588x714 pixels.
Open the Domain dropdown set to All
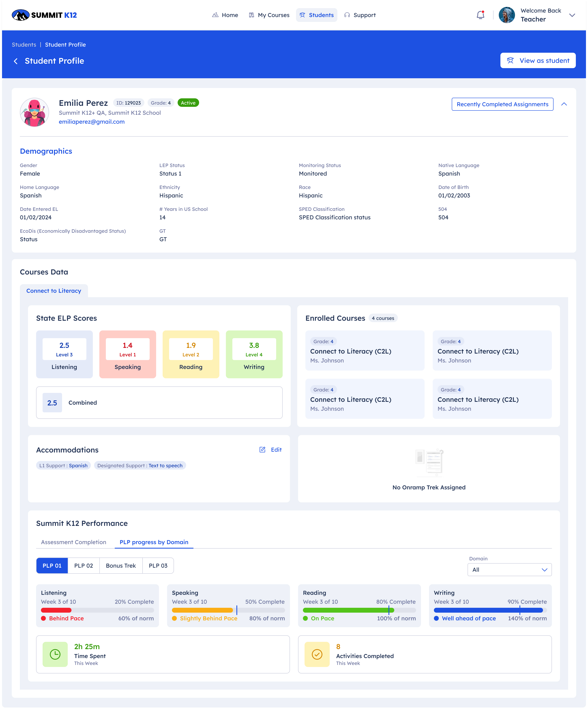[509, 570]
